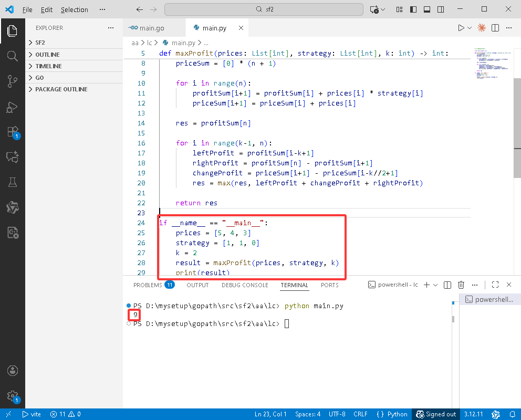Switch to the DEBUG CONSOLE tab
The width and height of the screenshot is (521, 420).
[x=245, y=285]
